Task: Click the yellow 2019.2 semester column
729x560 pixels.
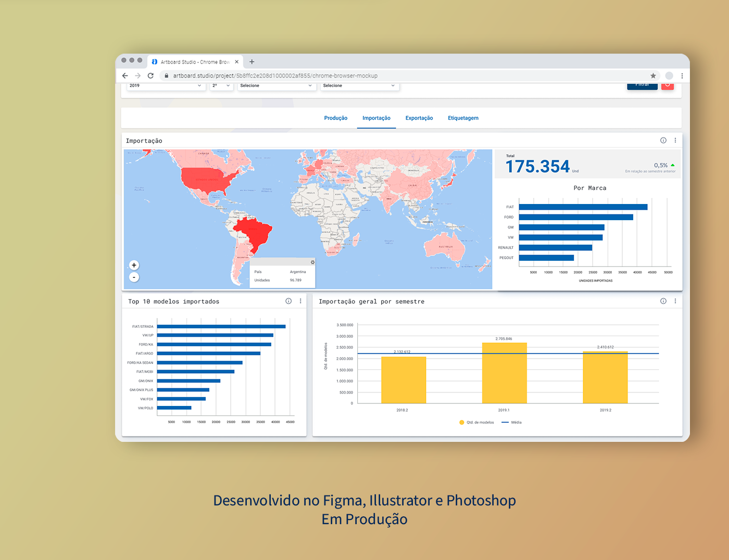Action: tap(605, 377)
